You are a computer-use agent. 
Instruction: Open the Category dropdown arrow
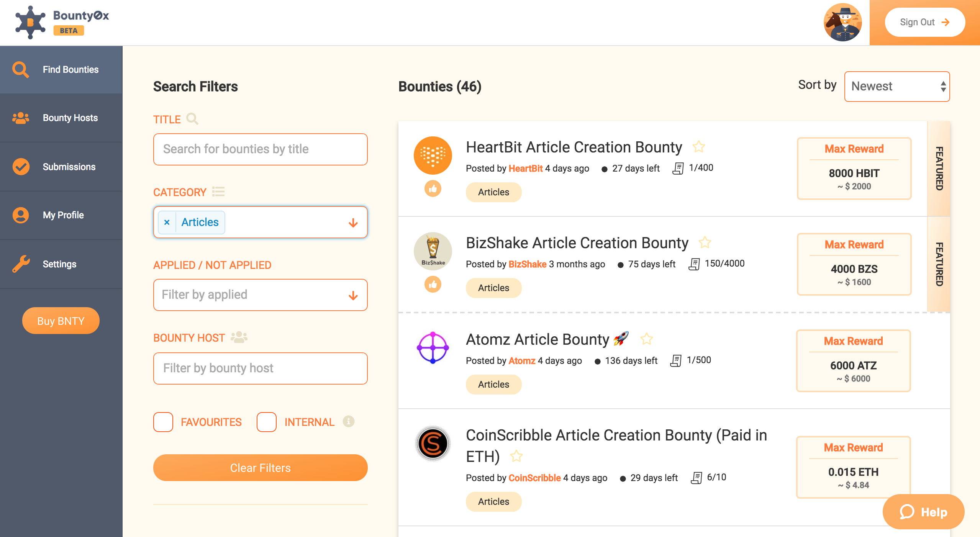tap(353, 222)
